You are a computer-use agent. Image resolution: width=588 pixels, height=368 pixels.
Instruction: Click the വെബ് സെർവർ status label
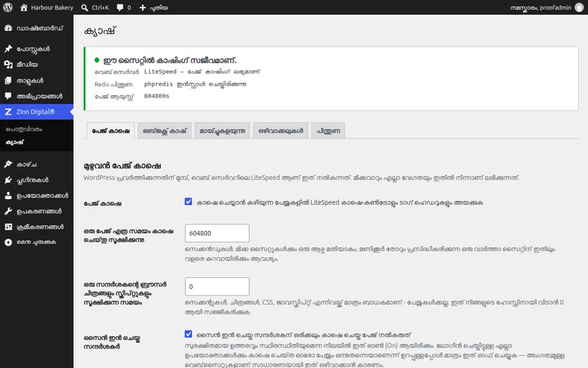[x=116, y=72]
